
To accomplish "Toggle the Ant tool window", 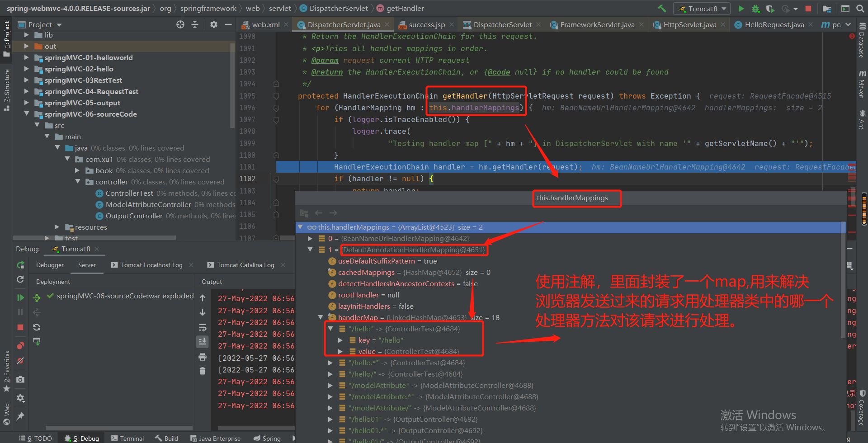I will point(862,120).
